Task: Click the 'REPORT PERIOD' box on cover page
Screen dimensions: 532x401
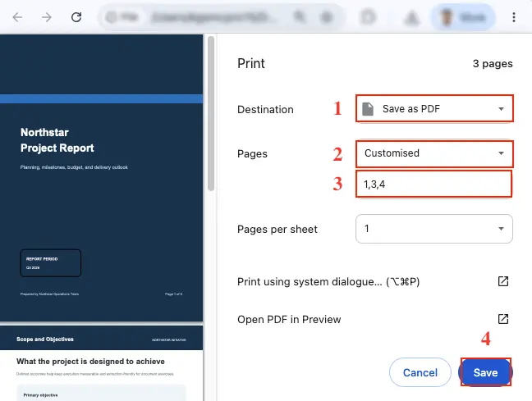Action: 51,263
